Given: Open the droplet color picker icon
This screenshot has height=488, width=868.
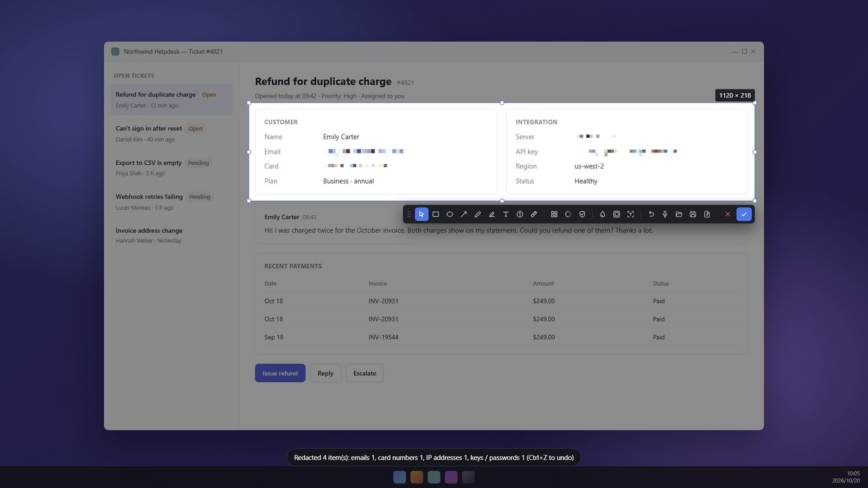Looking at the screenshot, I should pyautogui.click(x=602, y=214).
